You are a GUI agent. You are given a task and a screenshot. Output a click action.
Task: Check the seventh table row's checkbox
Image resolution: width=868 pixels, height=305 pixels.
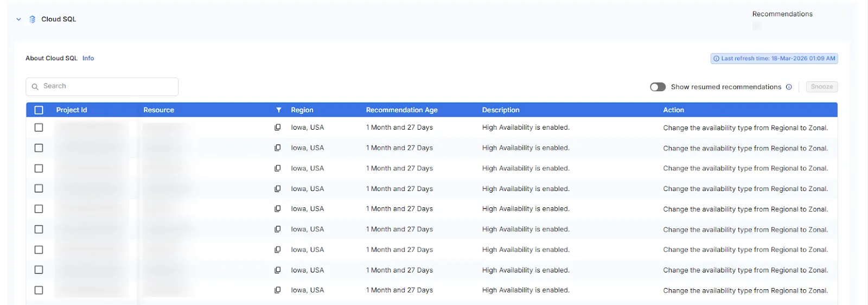pyautogui.click(x=39, y=250)
